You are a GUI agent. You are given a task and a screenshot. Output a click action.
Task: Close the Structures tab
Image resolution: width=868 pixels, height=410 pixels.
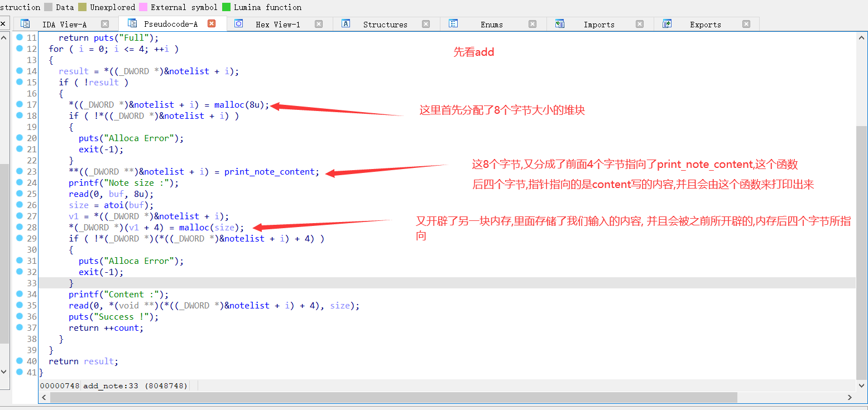(426, 24)
